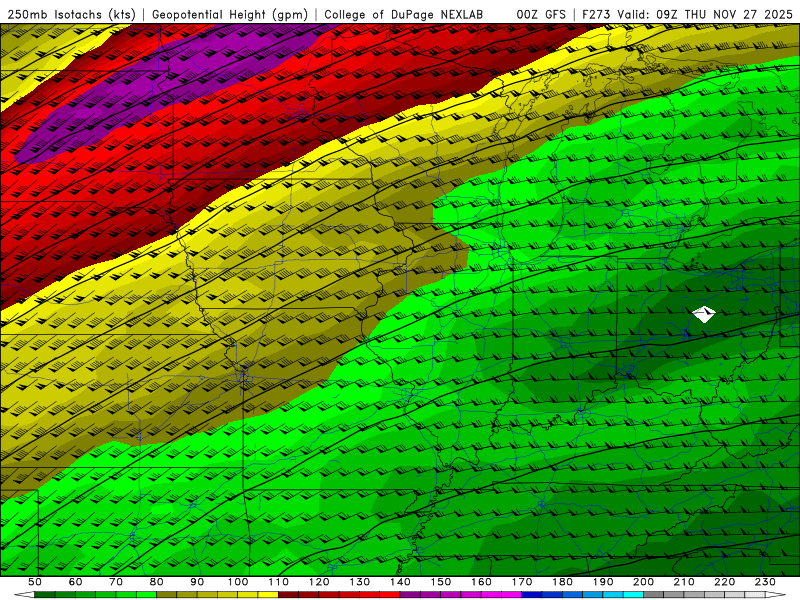The height and width of the screenshot is (600, 800).
Task: Click the colorbar label '220'
Action: pos(724,582)
